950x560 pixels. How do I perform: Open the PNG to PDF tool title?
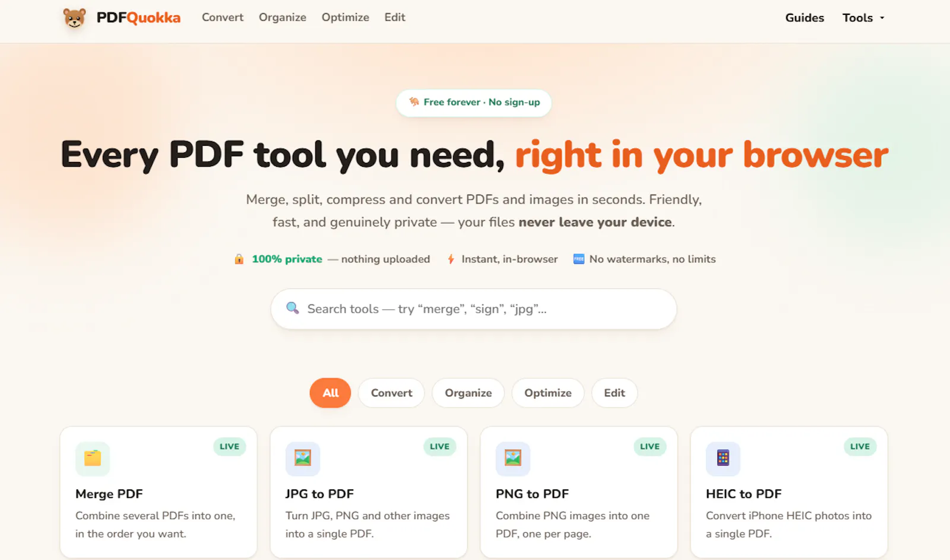[532, 494]
